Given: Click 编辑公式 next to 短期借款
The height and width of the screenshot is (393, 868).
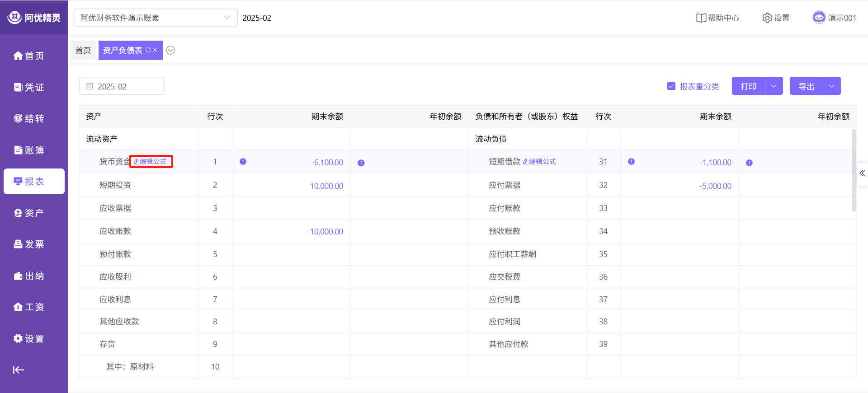Looking at the screenshot, I should click(x=539, y=162).
